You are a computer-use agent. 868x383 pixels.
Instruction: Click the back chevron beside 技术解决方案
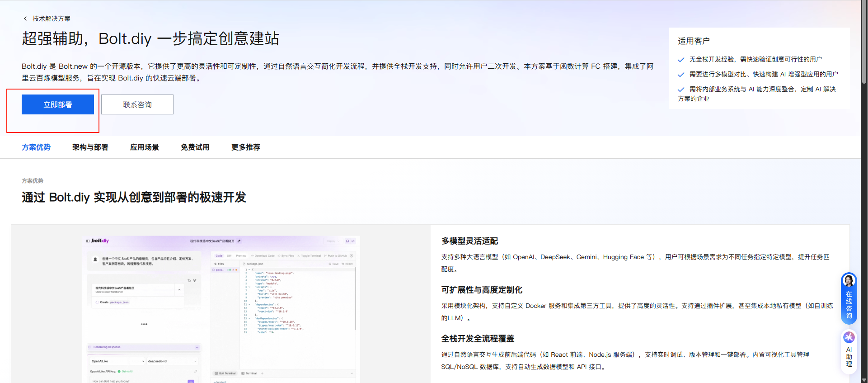pos(25,19)
